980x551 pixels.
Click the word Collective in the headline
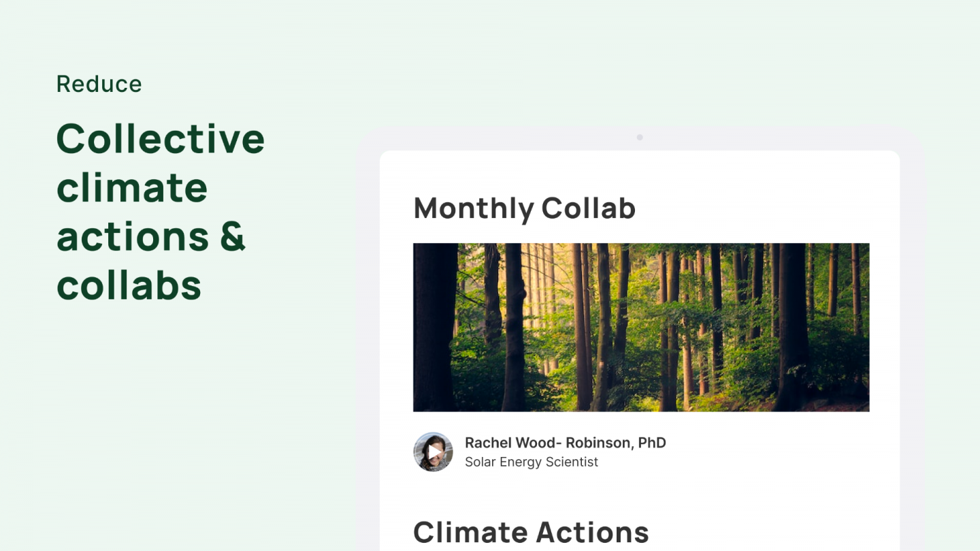click(x=160, y=138)
